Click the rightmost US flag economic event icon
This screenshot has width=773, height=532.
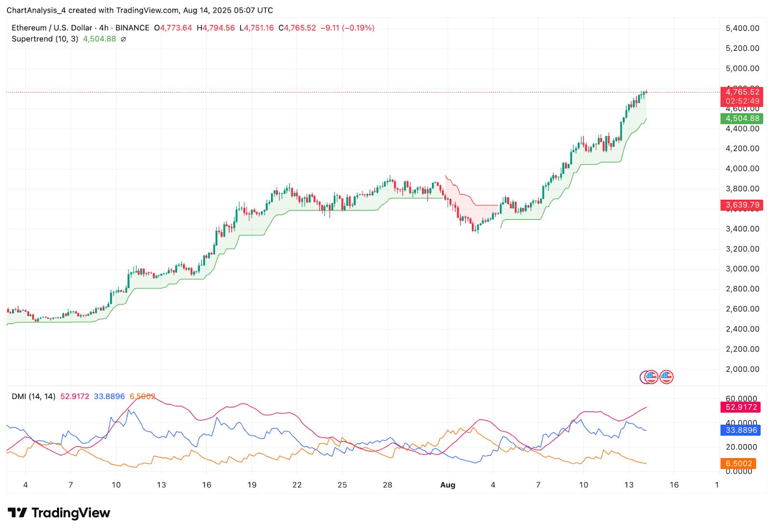pyautogui.click(x=667, y=377)
